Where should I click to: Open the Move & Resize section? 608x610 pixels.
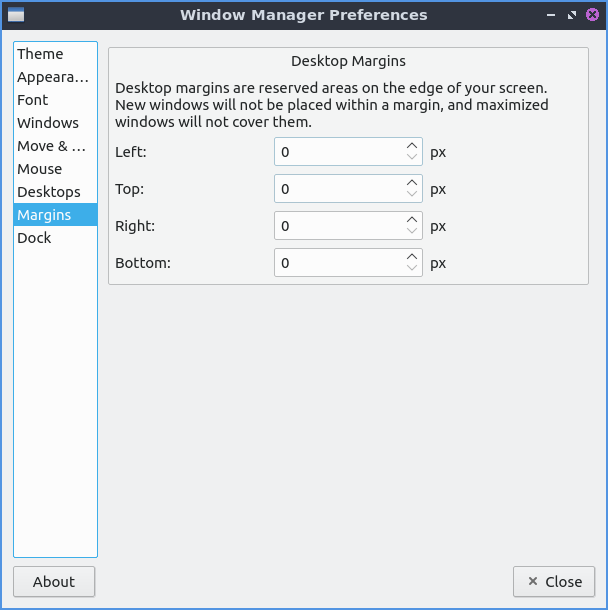coord(52,146)
